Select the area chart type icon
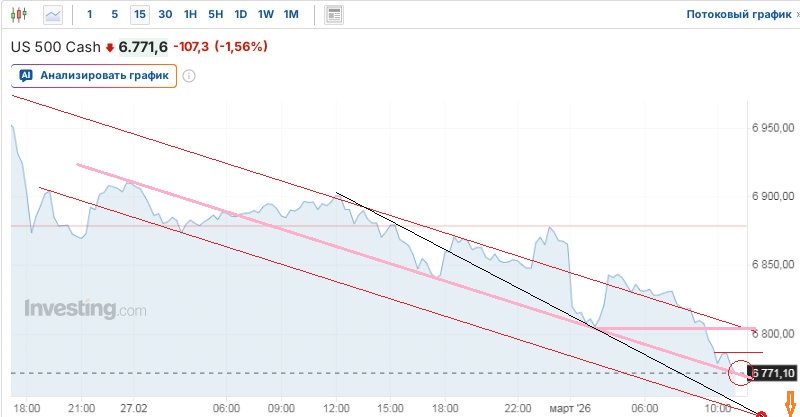Image resolution: width=800 pixels, height=417 pixels. click(x=52, y=15)
